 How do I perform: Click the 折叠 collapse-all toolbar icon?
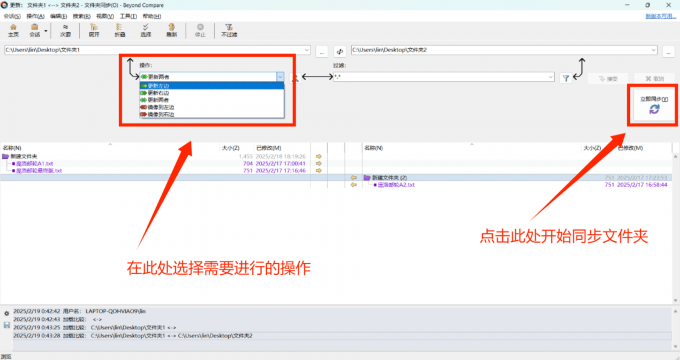click(120, 30)
